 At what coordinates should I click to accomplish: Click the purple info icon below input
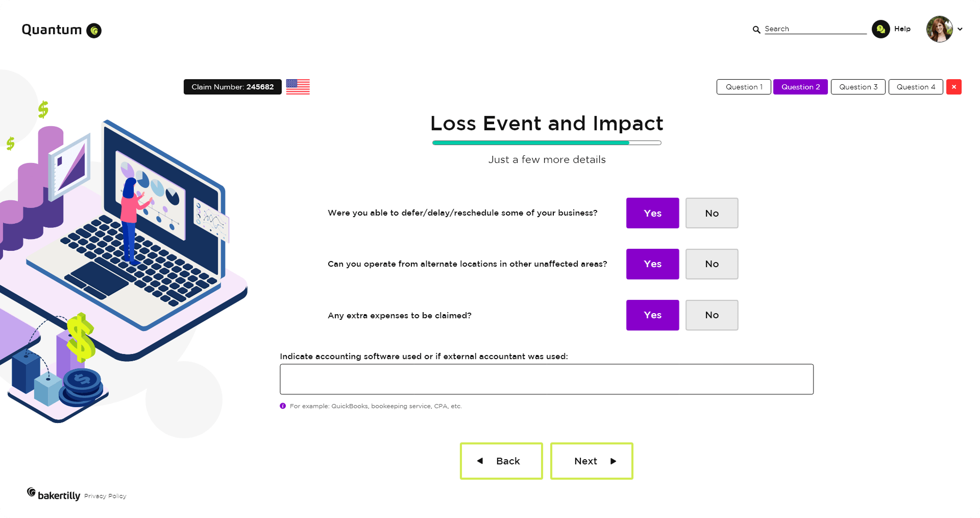tap(283, 406)
